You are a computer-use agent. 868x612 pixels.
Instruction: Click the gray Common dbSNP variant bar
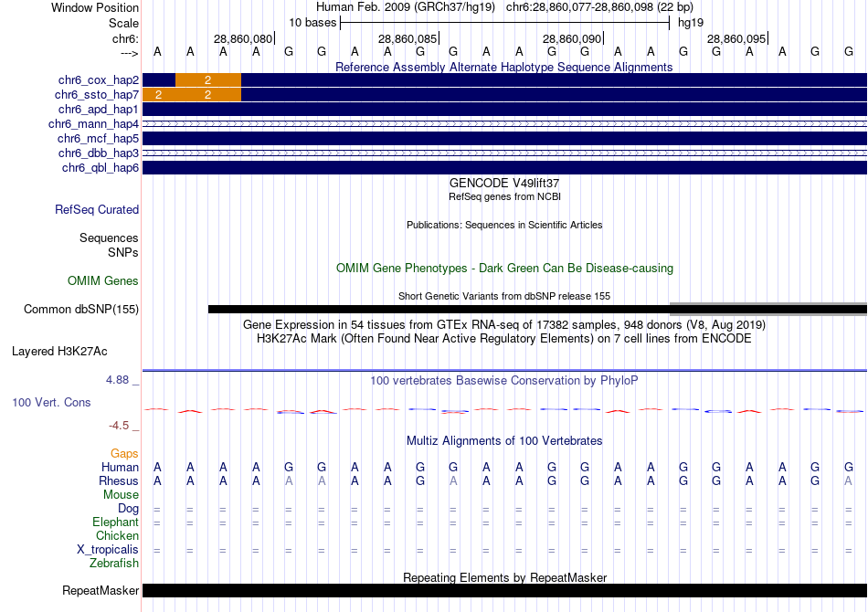coord(768,310)
